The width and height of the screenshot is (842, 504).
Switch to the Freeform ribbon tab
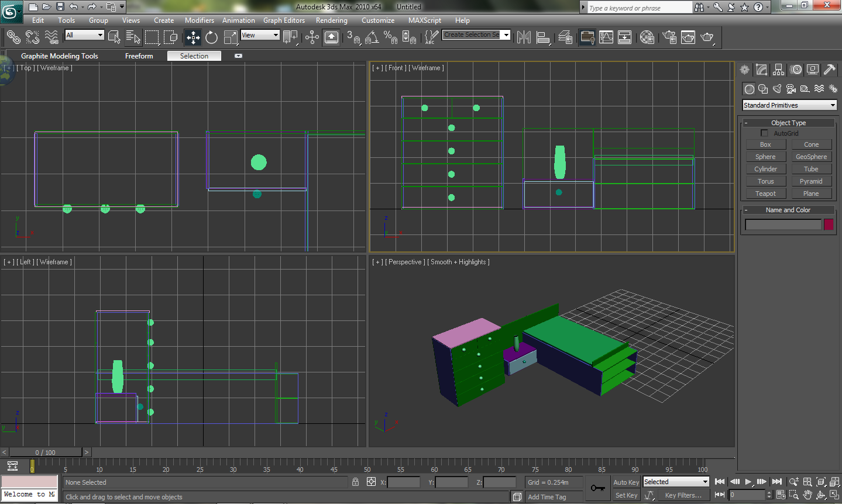(139, 56)
